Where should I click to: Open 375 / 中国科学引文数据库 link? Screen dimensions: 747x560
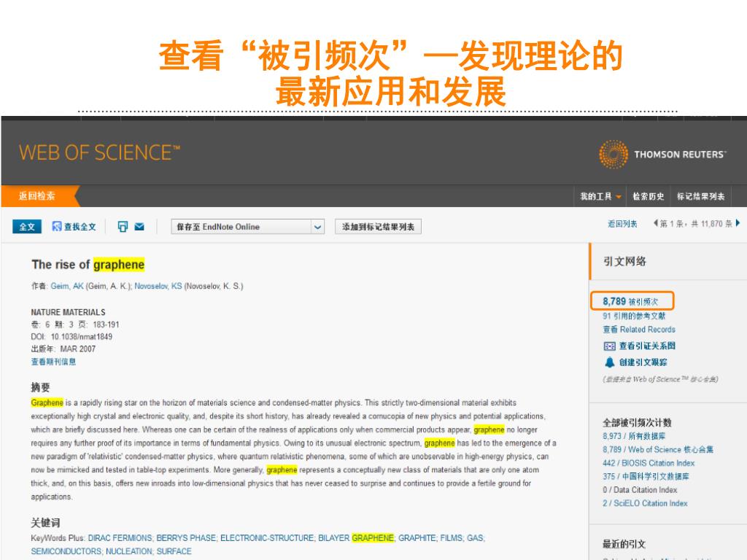tap(646, 476)
